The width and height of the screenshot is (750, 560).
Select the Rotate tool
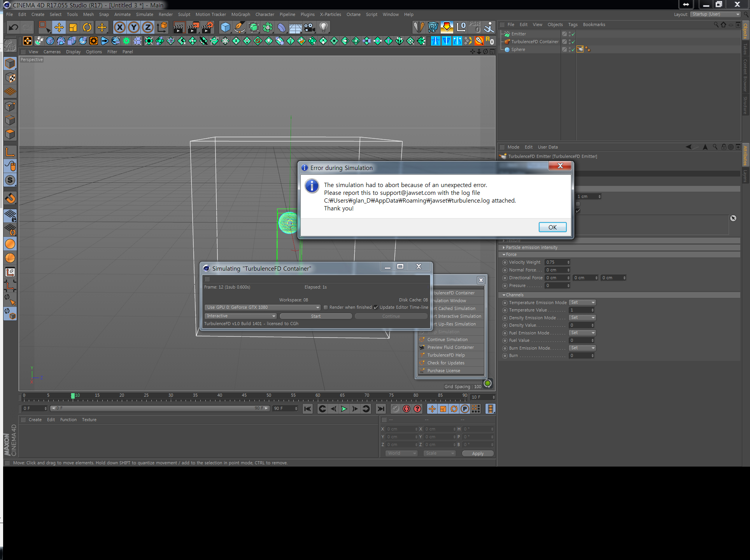click(87, 27)
